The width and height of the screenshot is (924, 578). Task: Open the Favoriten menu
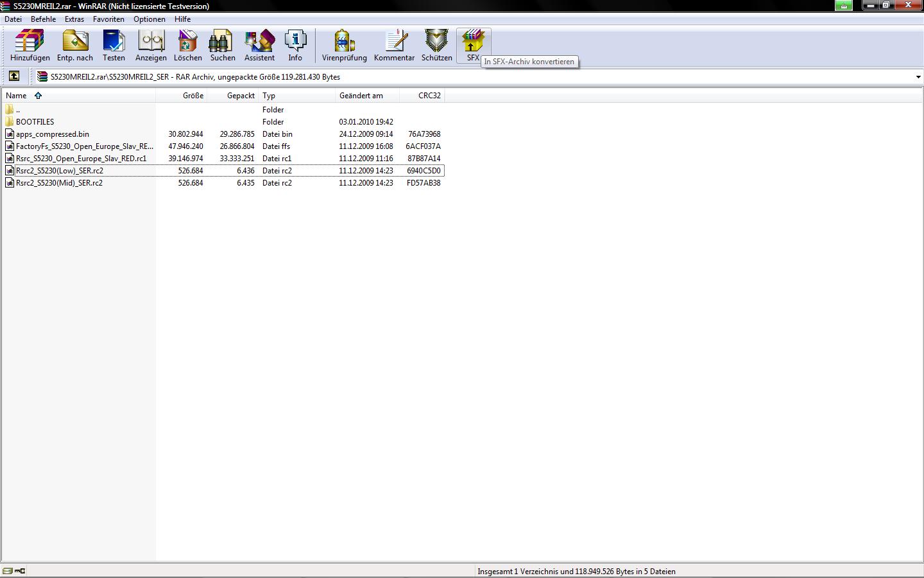click(x=108, y=19)
